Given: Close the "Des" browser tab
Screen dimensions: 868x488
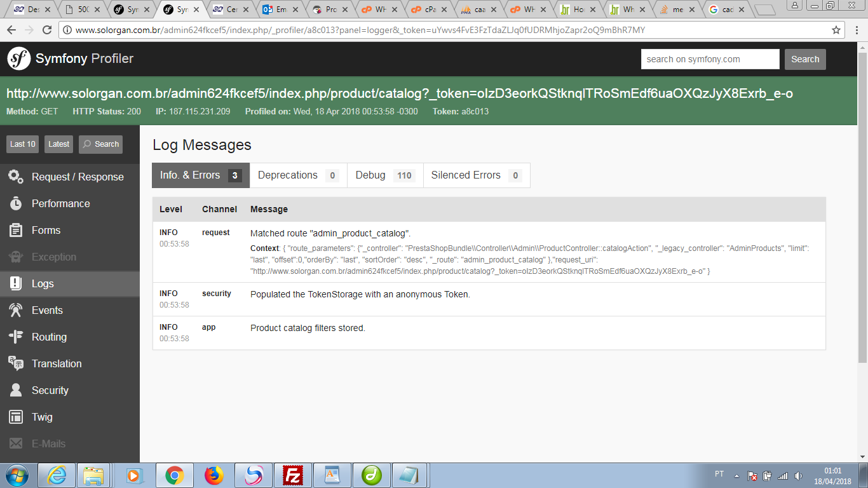Looking at the screenshot, I should pyautogui.click(x=47, y=10).
